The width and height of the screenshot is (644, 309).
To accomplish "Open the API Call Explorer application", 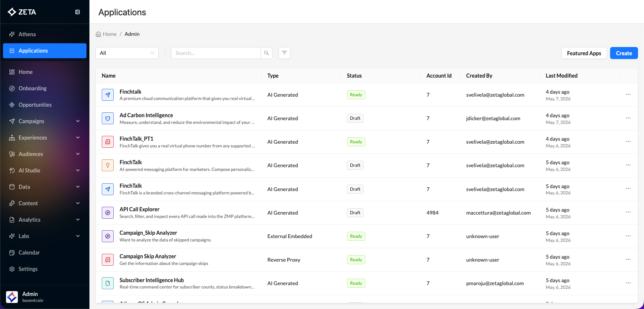I will [139, 209].
